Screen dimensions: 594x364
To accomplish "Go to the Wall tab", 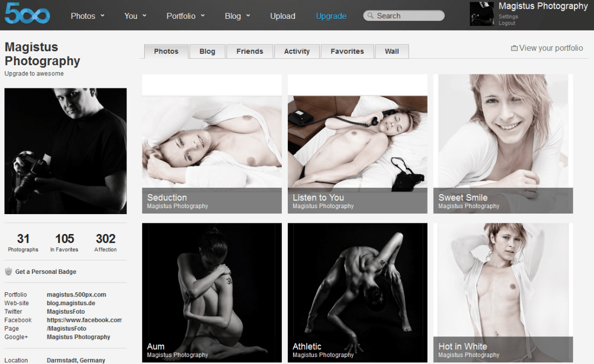I will click(391, 51).
